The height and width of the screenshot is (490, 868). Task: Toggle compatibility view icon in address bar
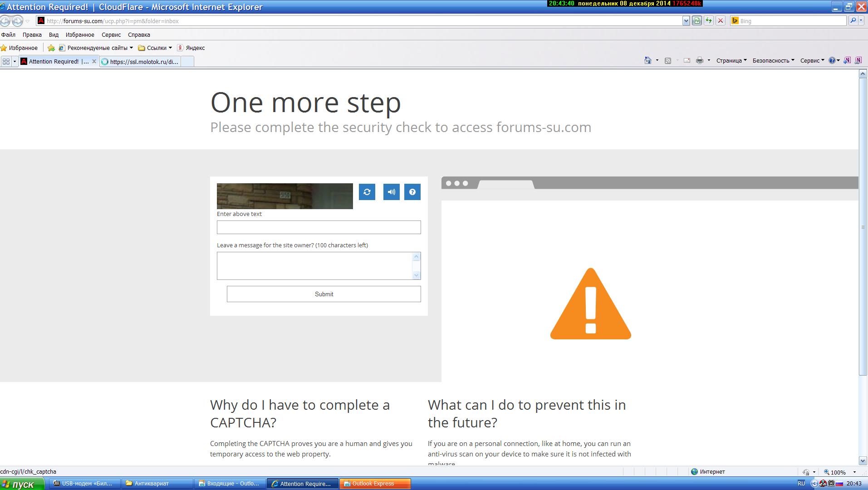coord(697,21)
